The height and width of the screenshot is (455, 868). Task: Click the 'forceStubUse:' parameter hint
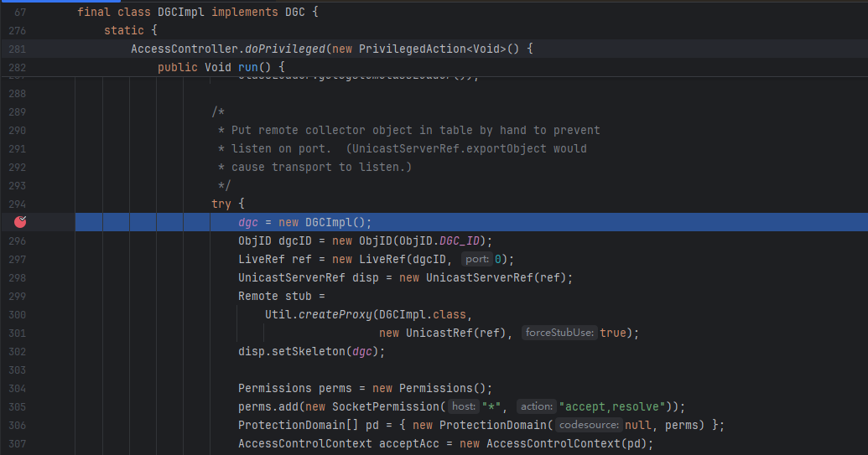560,333
